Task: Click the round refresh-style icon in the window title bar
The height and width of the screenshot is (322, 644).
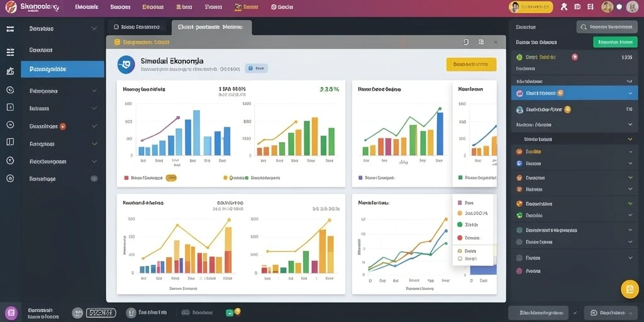Action: [x=466, y=42]
